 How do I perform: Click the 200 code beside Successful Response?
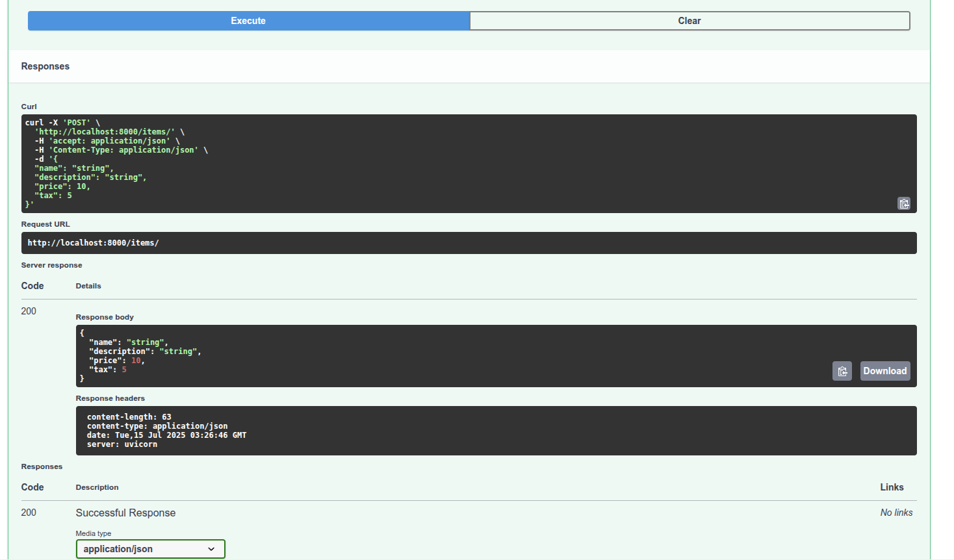(x=29, y=513)
